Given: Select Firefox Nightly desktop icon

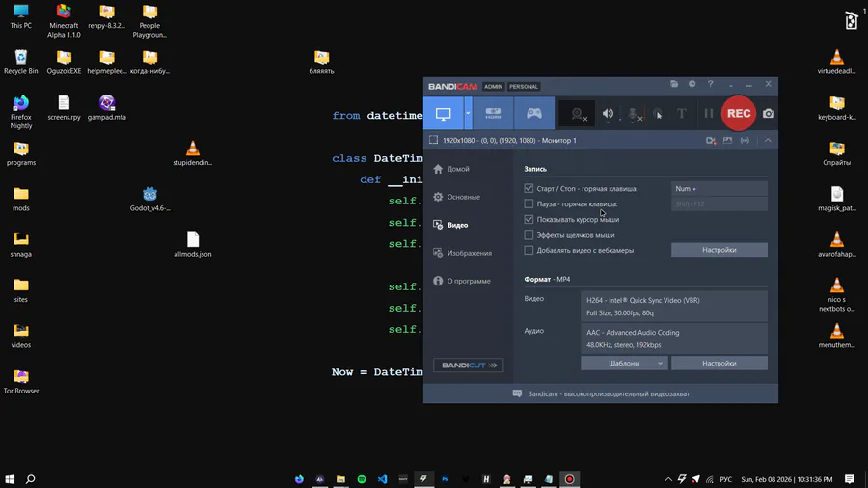Looking at the screenshot, I should (21, 112).
